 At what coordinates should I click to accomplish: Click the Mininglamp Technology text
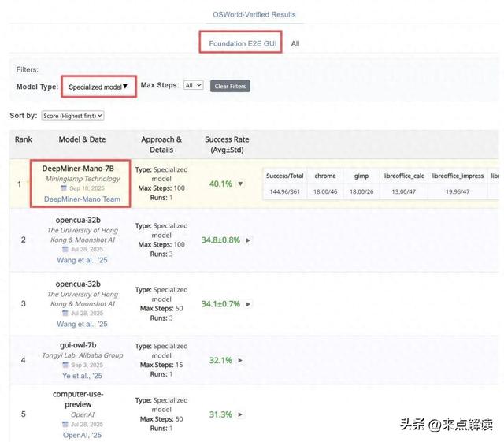coord(83,179)
